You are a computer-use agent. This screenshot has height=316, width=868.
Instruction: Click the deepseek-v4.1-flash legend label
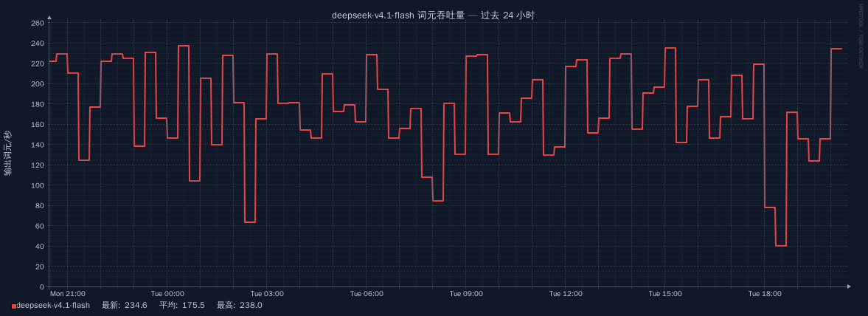pos(53,306)
